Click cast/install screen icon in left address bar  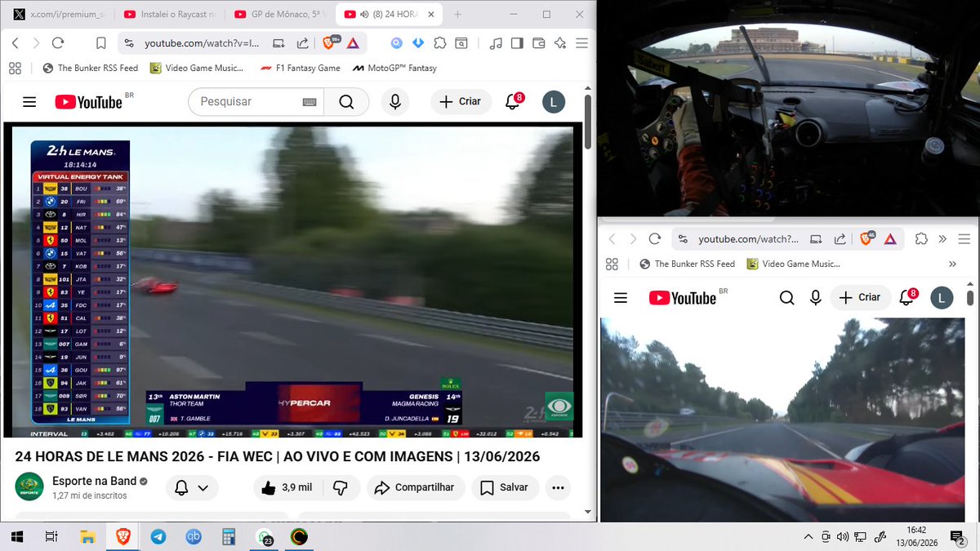[x=279, y=43]
